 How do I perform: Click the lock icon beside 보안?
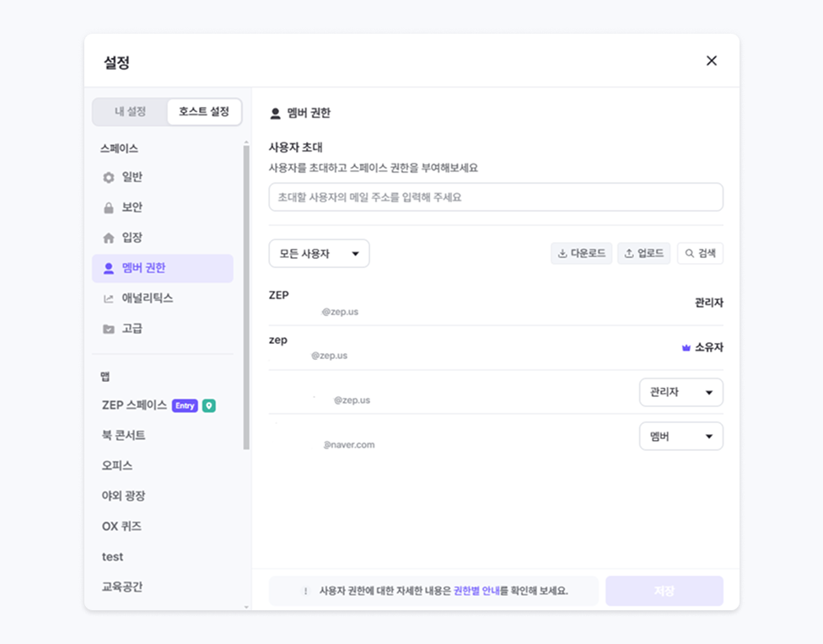tap(108, 207)
